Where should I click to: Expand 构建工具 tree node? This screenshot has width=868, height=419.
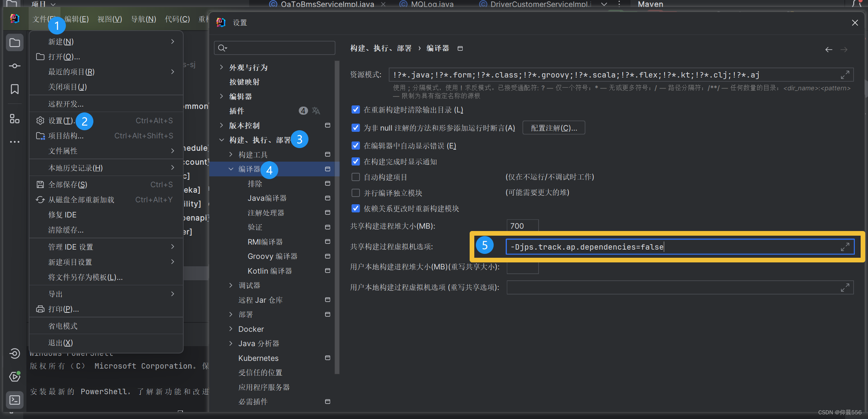[x=231, y=154]
